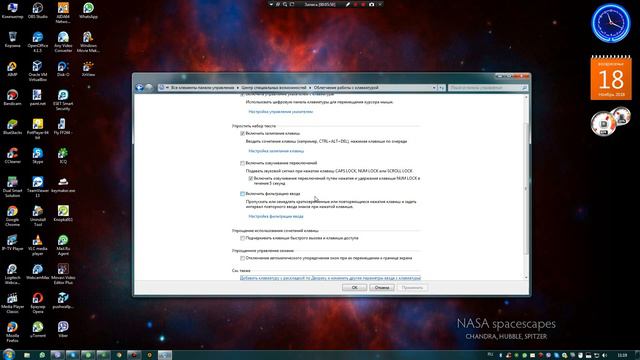Image resolution: width=640 pixels, height=360 pixels.
Task: Open sticky keys settings link (Настройка залипания клавиш)
Action: (276, 151)
